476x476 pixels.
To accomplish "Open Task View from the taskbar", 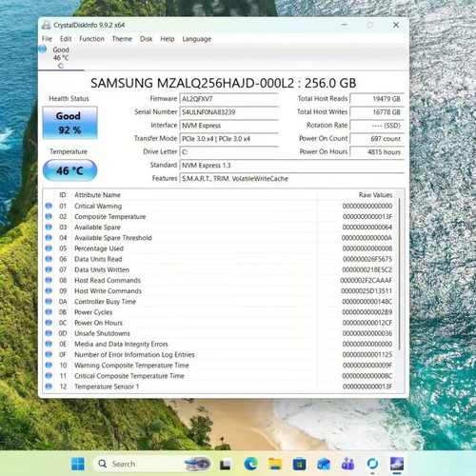I will pyautogui.click(x=226, y=465).
